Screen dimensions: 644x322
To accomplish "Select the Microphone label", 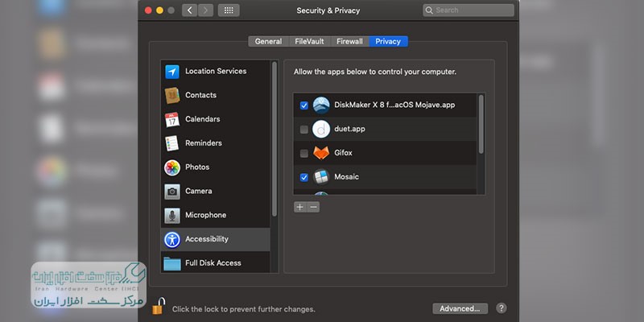I will pos(206,215).
